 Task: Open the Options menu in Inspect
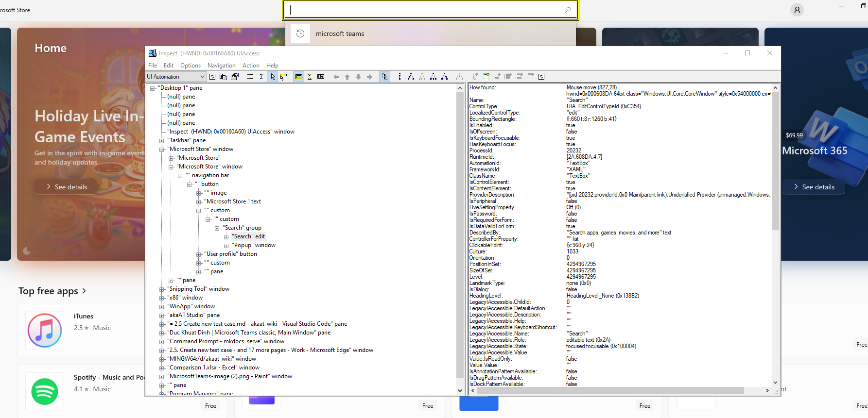(x=191, y=66)
